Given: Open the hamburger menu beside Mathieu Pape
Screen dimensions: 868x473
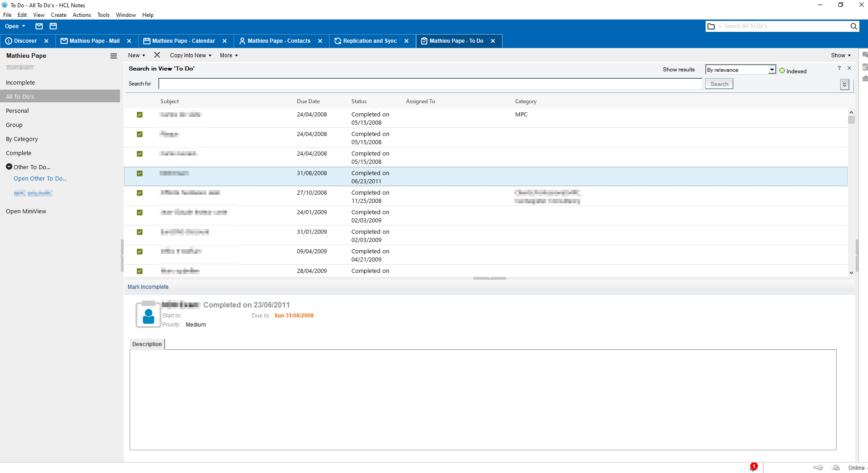Looking at the screenshot, I should pos(114,56).
